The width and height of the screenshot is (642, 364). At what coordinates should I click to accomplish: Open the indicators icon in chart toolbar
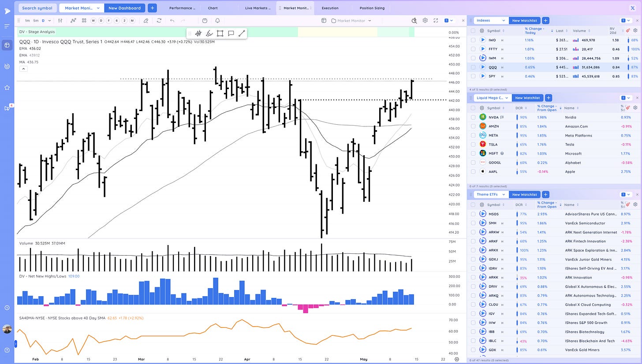73,20
